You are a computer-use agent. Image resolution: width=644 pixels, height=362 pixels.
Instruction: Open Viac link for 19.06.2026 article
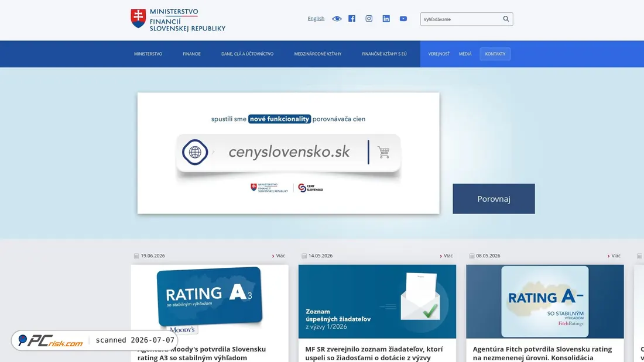(x=279, y=256)
